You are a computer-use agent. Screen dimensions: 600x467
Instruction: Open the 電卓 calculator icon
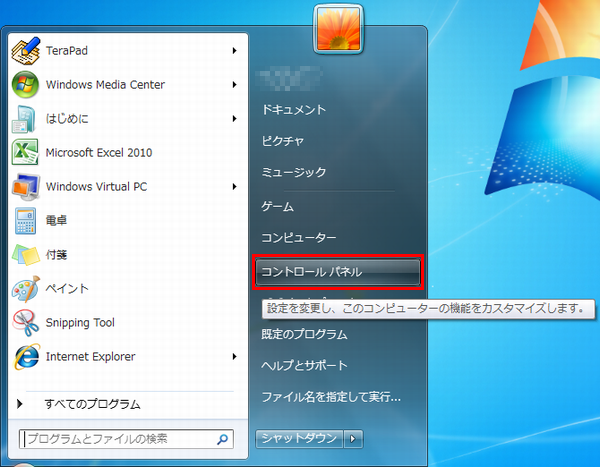click(26, 220)
